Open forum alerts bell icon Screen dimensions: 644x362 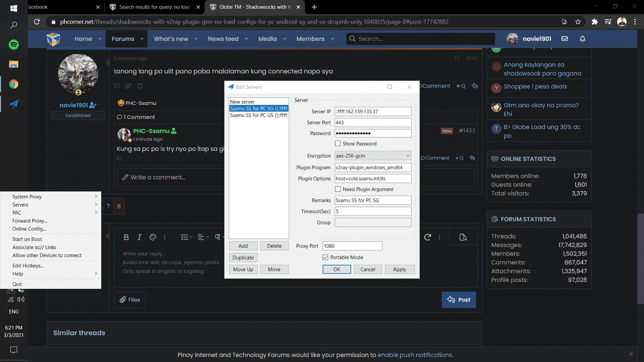583,39
